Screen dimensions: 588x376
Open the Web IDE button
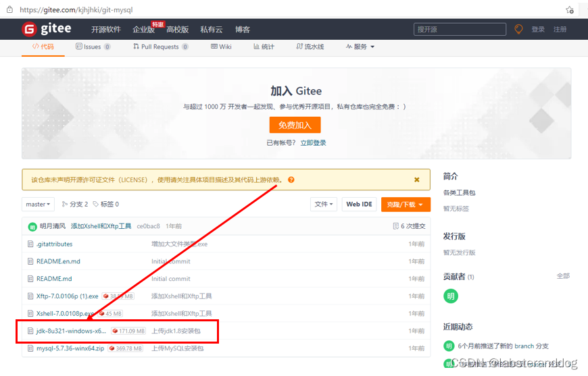(359, 204)
